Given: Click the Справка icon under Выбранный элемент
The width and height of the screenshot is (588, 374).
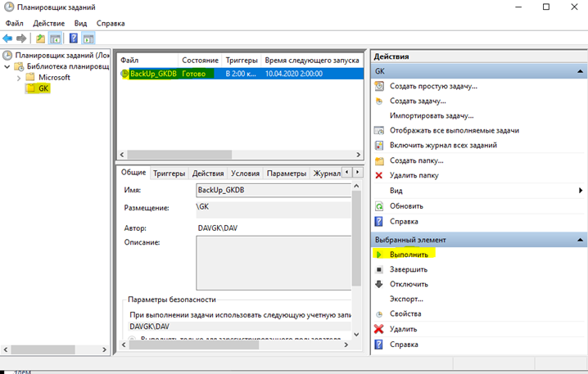Looking at the screenshot, I should (378, 345).
